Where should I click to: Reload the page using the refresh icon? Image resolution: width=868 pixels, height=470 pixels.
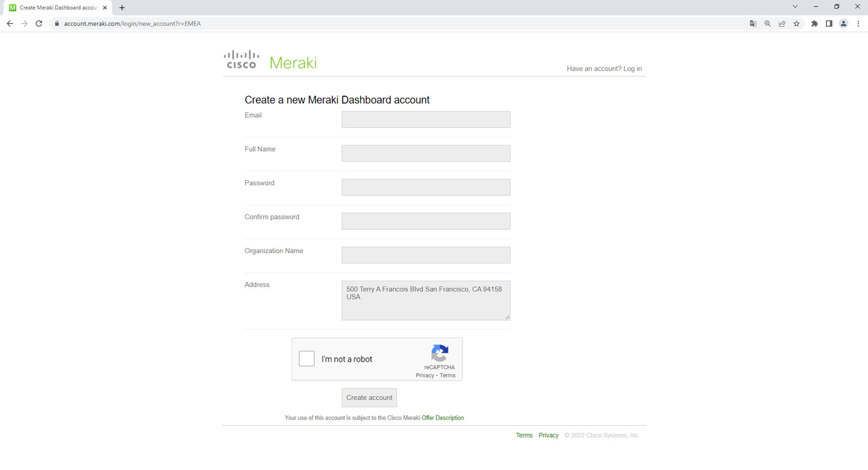click(x=38, y=23)
